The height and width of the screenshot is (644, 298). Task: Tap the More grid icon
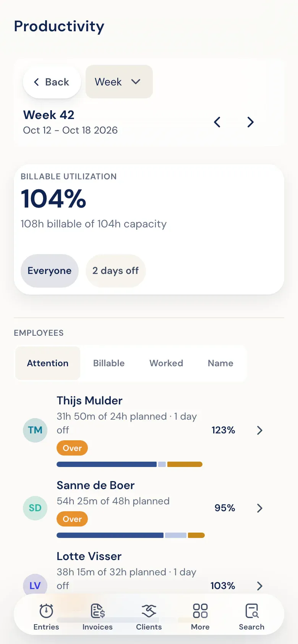(200, 610)
